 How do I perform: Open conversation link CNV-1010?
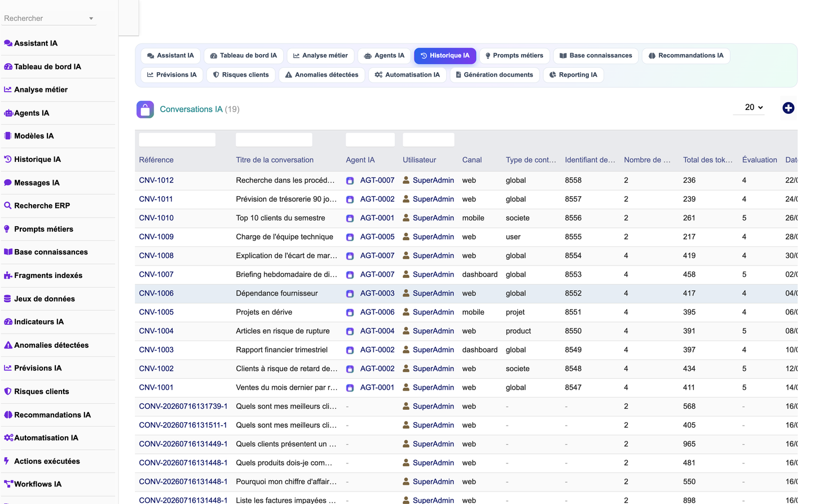(156, 218)
